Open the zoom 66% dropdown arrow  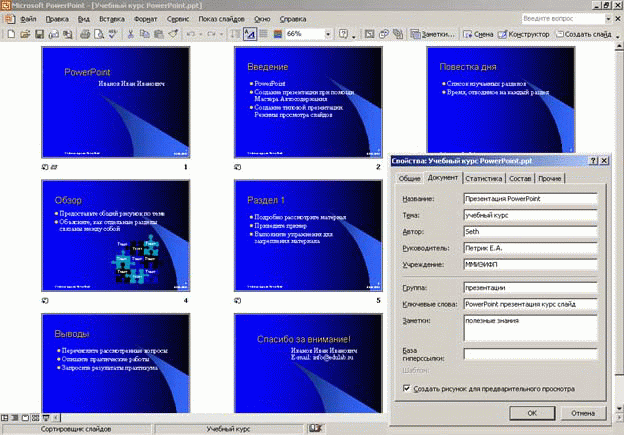pos(328,34)
